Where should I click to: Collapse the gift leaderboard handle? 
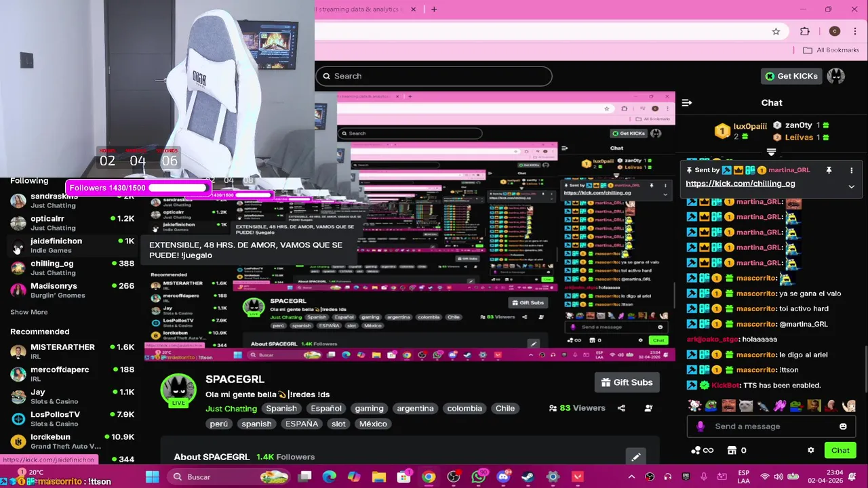tap(771, 152)
